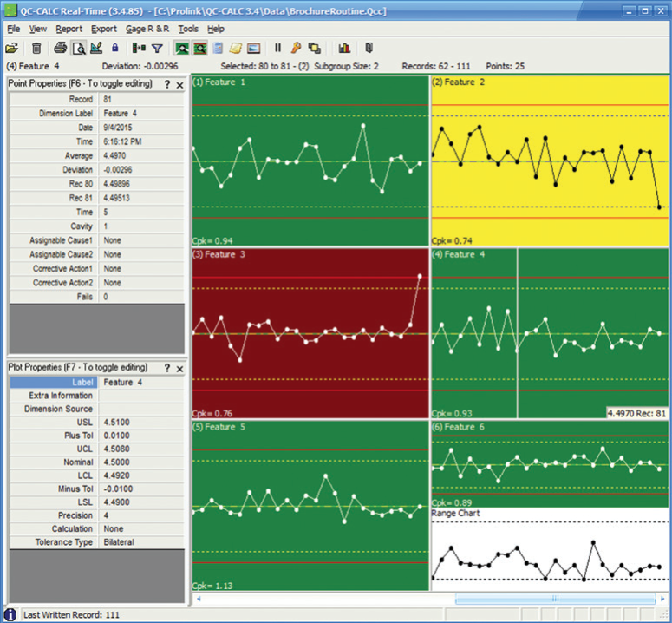672x623 pixels.
Task: Click the yellow notepad icon
Action: (235, 48)
